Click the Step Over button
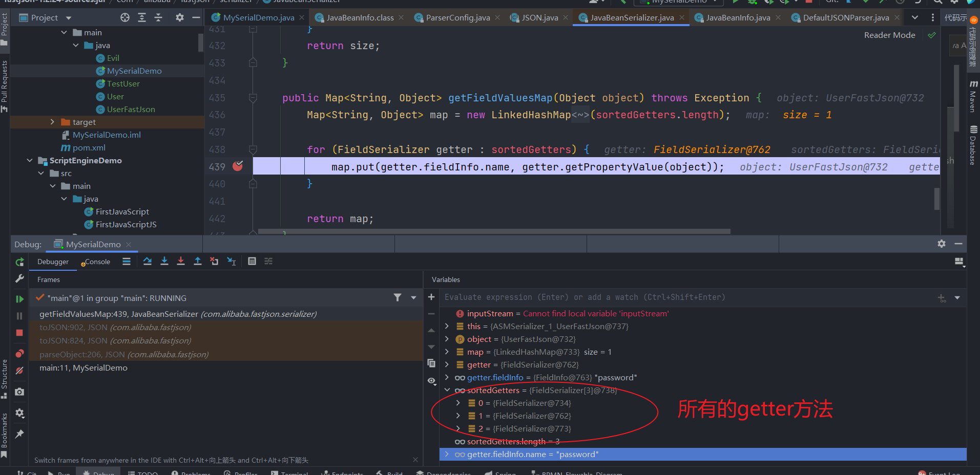Screen dimensions: 980x475 click(148, 262)
